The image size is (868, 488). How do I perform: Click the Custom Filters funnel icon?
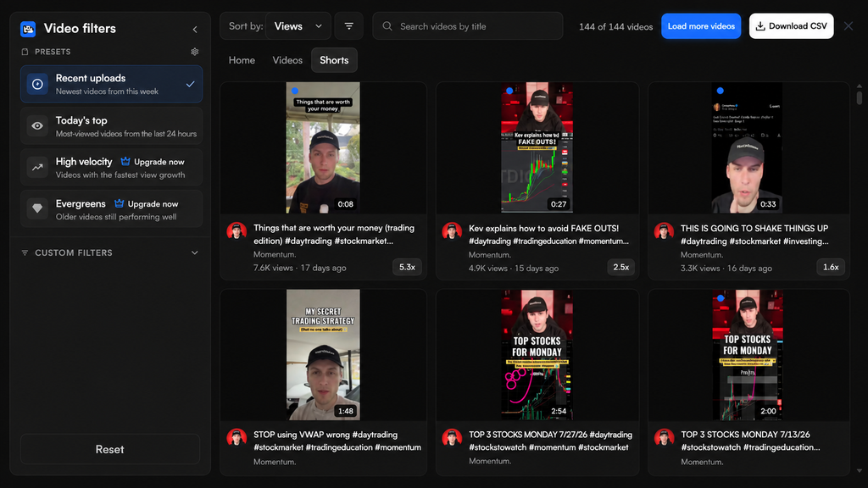click(25, 252)
